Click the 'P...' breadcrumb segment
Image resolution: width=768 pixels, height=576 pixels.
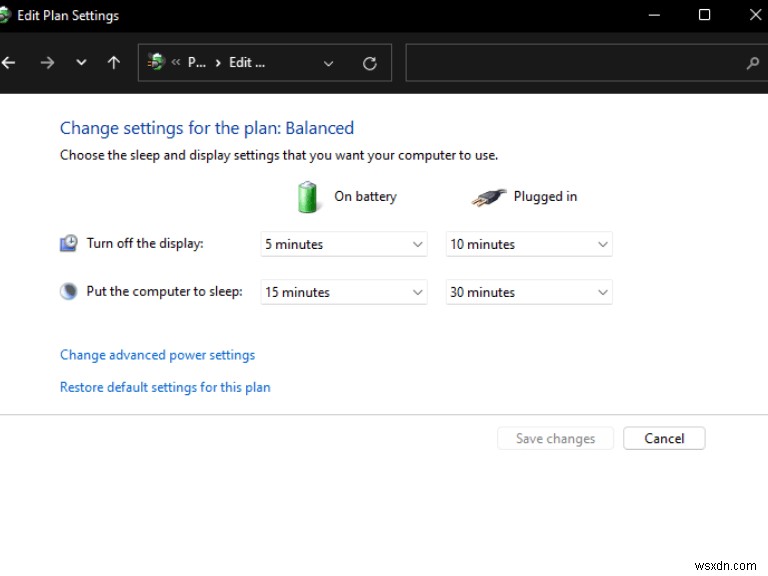[x=197, y=63]
